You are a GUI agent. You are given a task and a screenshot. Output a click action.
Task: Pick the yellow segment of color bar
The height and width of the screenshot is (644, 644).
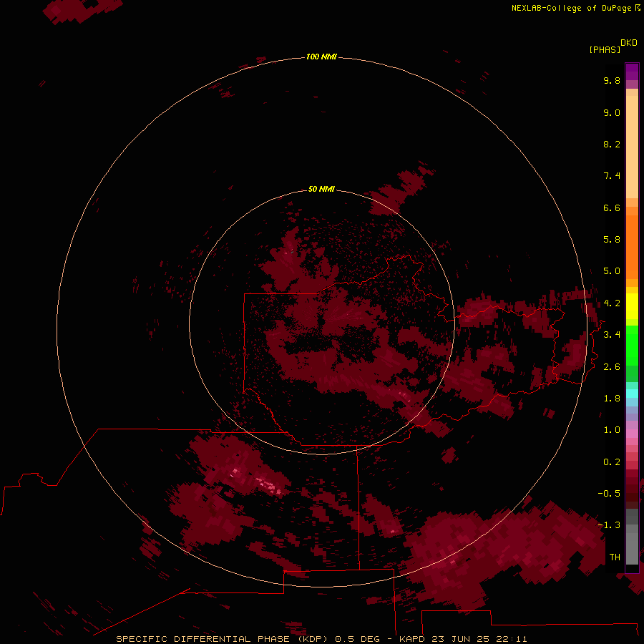point(632,306)
